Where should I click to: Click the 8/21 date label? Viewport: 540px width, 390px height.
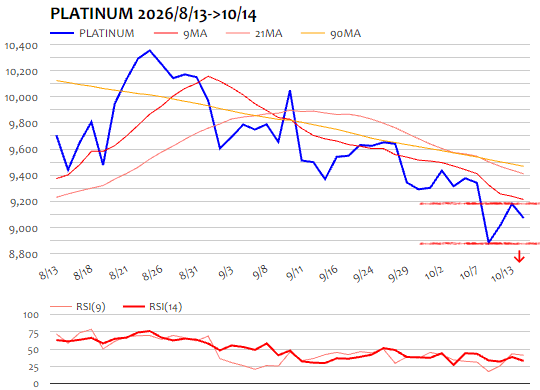119,273
